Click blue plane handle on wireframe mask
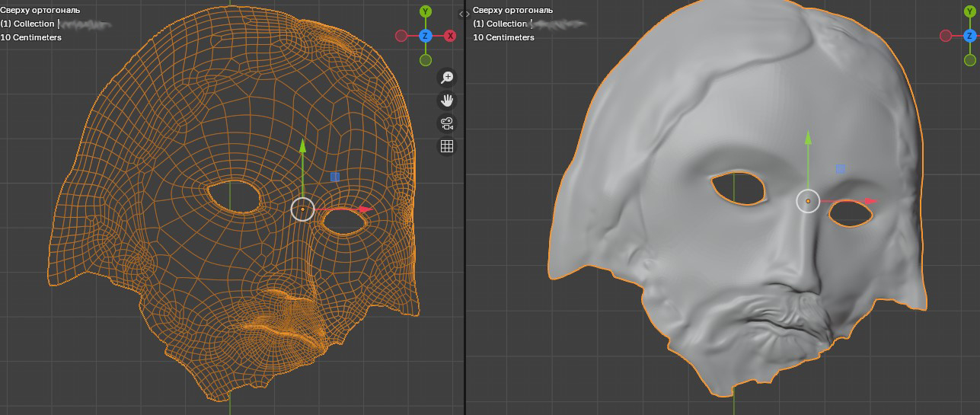The image size is (980, 415). coord(335,177)
